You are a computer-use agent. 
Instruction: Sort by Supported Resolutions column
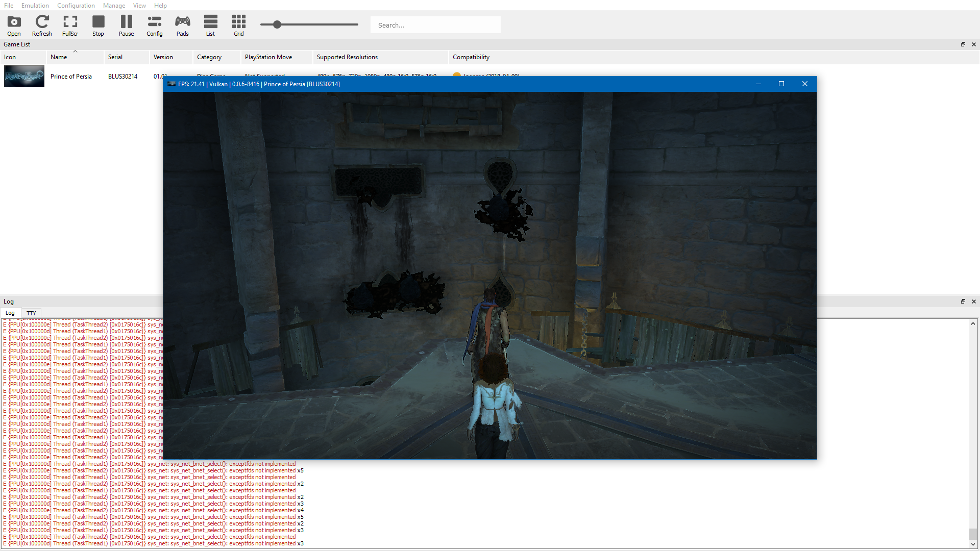(x=380, y=57)
